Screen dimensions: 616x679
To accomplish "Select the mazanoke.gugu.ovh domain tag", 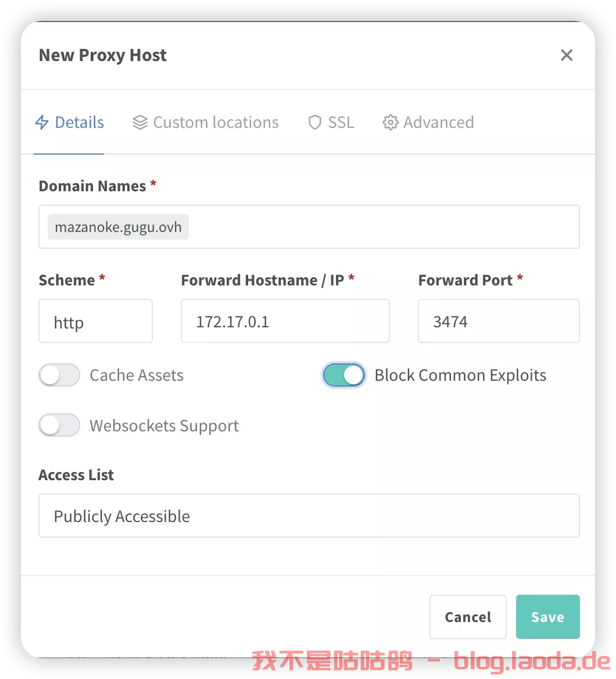I will pos(118,227).
